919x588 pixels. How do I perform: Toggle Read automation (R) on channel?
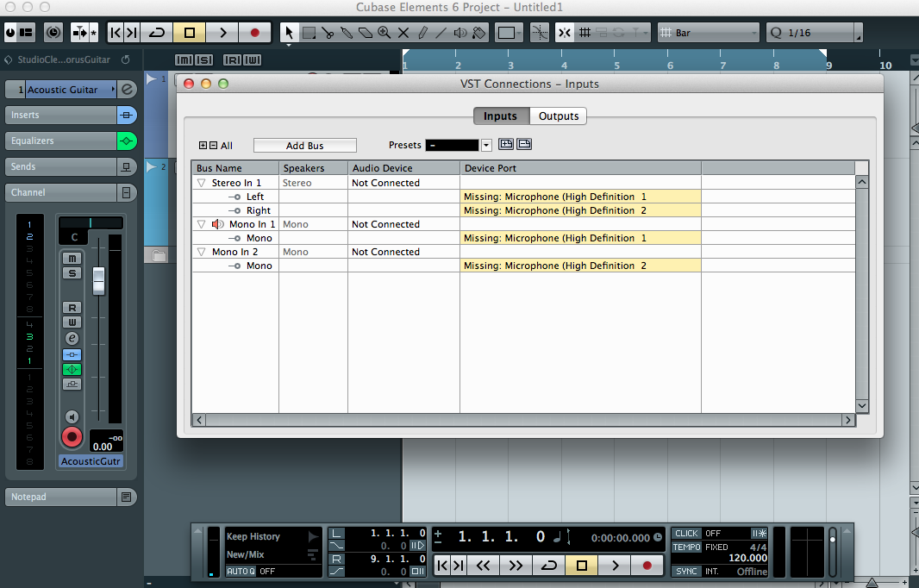pos(72,308)
